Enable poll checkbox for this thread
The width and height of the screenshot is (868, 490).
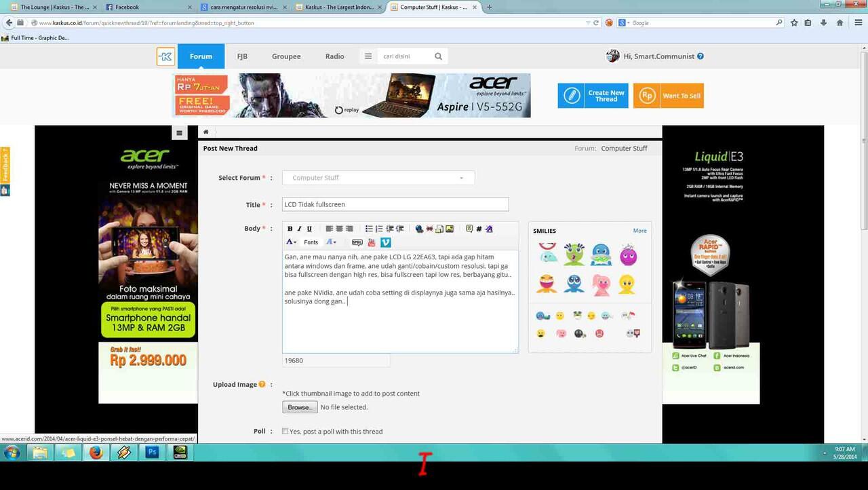pyautogui.click(x=285, y=431)
